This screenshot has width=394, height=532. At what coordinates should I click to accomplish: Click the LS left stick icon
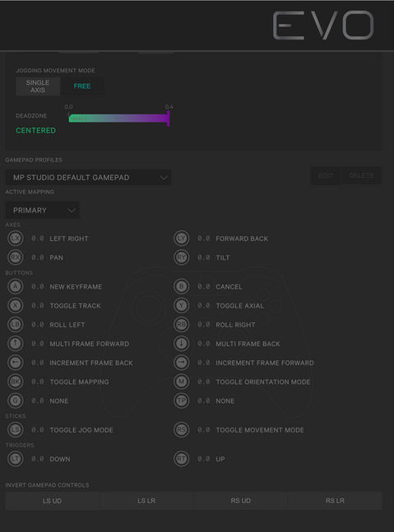point(16,429)
